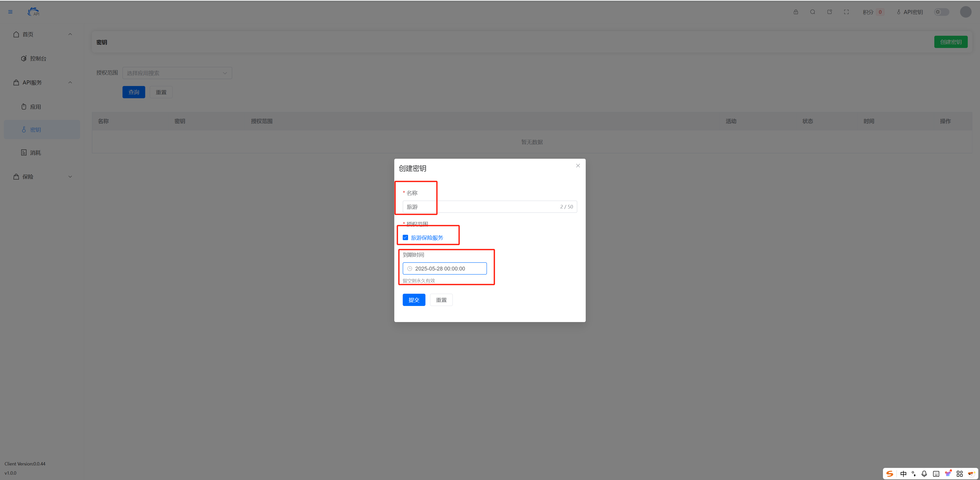Click the lock screen icon in header
This screenshot has height=480, width=980.
click(x=795, y=12)
